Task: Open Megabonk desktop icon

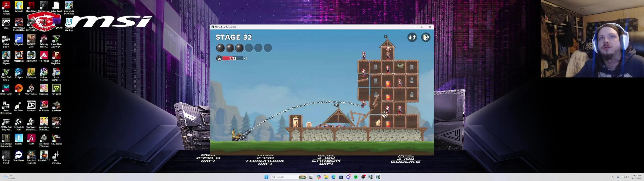Action: pyautogui.click(x=19, y=57)
